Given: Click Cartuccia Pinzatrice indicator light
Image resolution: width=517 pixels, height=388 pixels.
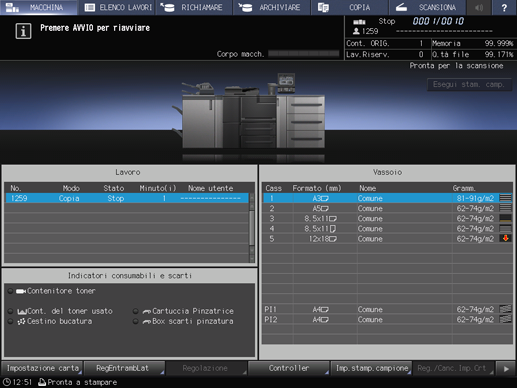Looking at the screenshot, I should 135,311.
